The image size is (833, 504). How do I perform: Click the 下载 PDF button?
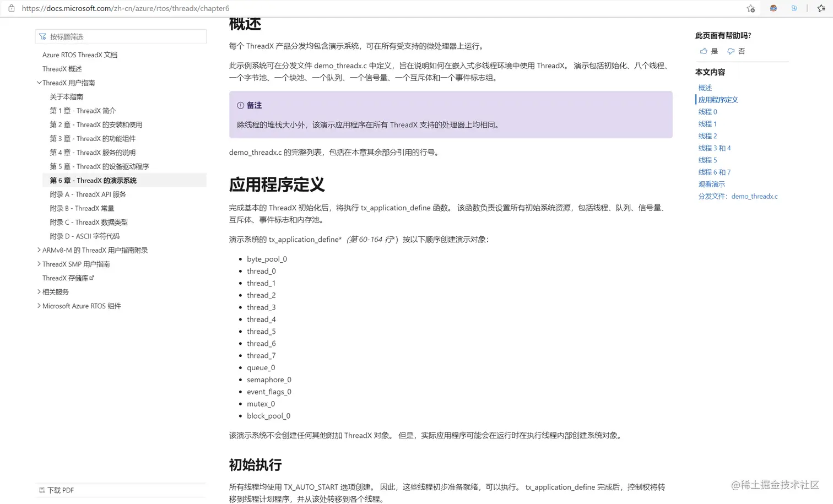[56, 490]
